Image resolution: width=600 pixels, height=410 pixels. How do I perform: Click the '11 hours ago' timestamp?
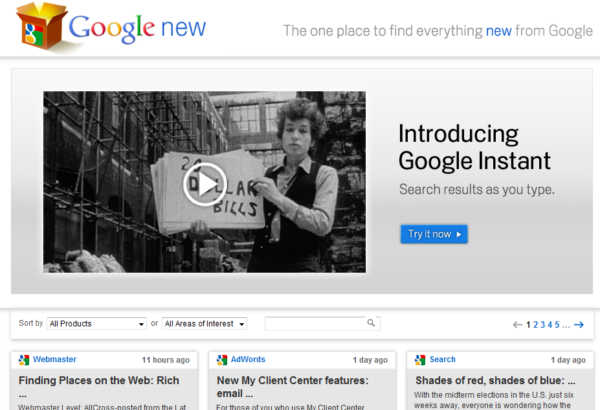click(x=166, y=360)
